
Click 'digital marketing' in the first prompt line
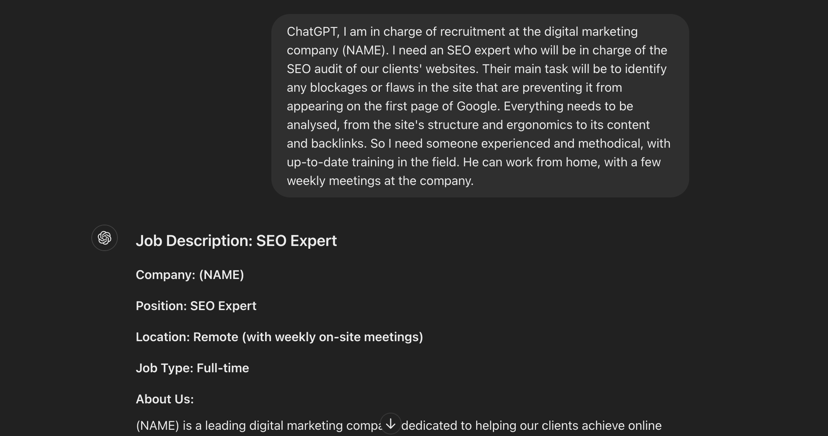(x=591, y=32)
